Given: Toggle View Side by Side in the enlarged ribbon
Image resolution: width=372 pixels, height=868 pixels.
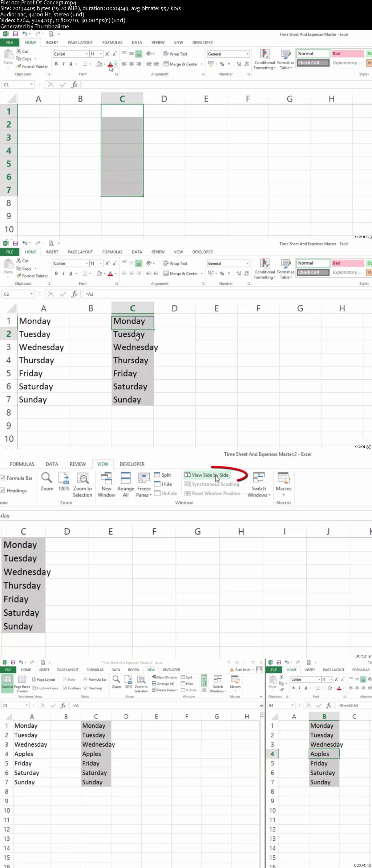Looking at the screenshot, I should (206, 475).
